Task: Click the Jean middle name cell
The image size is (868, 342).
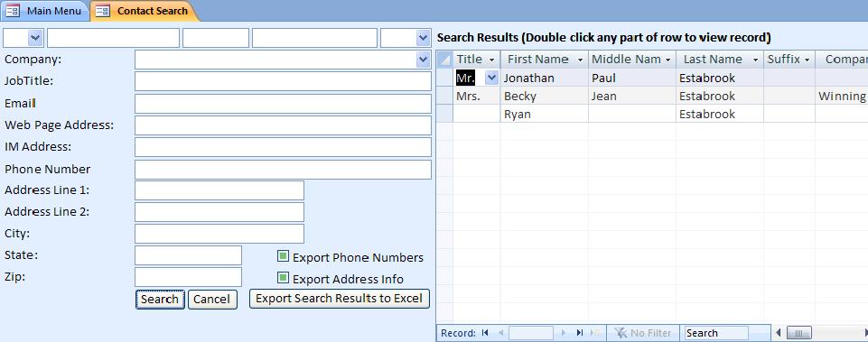Action: click(x=632, y=97)
